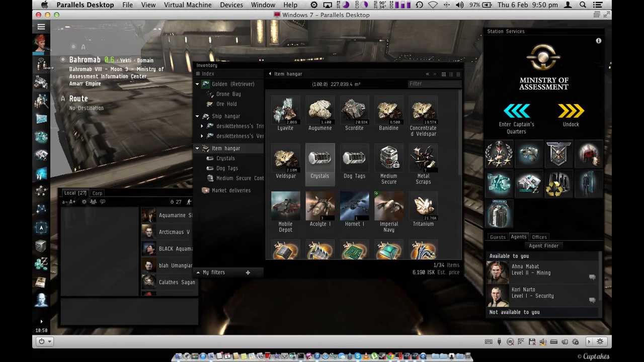Expand Neocom overflow arrow above clock

(x=41, y=321)
